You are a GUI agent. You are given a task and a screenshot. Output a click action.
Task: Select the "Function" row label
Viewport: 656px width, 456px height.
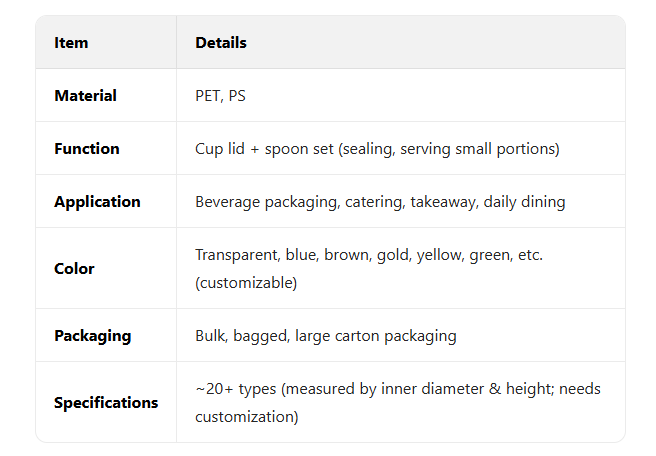[87, 149]
